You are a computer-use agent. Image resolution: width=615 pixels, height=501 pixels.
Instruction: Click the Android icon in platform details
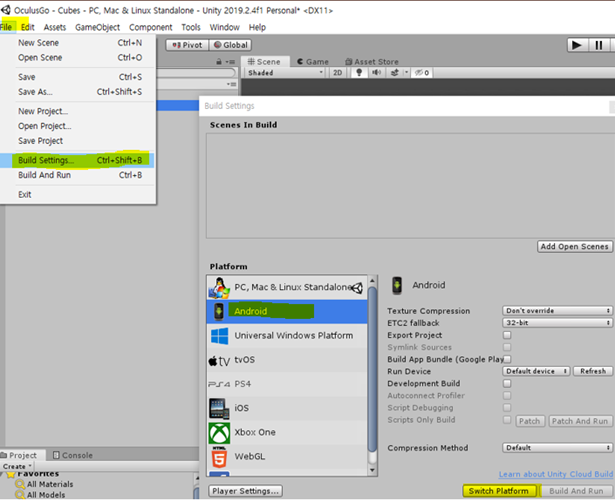tap(397, 285)
